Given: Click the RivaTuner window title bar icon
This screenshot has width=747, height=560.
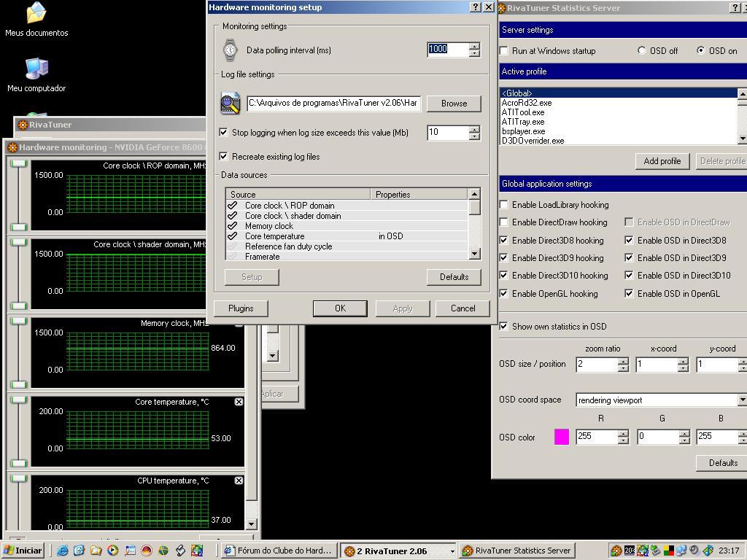Looking at the screenshot, I should (23, 125).
